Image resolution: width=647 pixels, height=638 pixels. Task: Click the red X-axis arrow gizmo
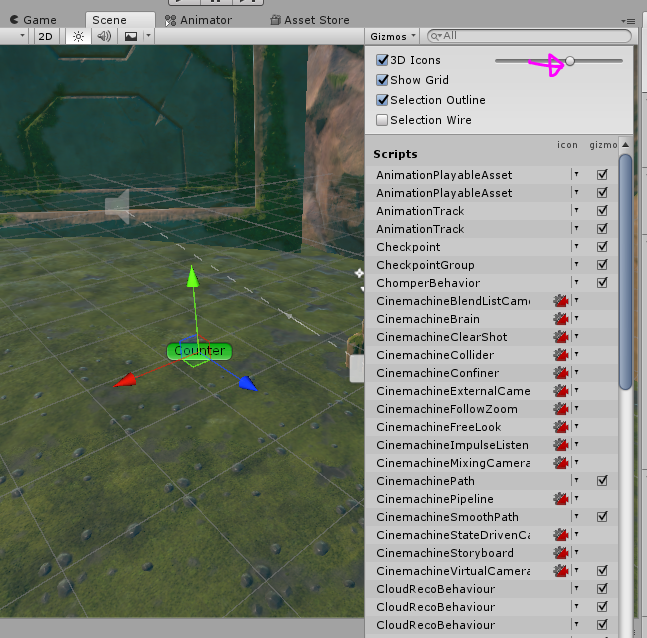[125, 380]
